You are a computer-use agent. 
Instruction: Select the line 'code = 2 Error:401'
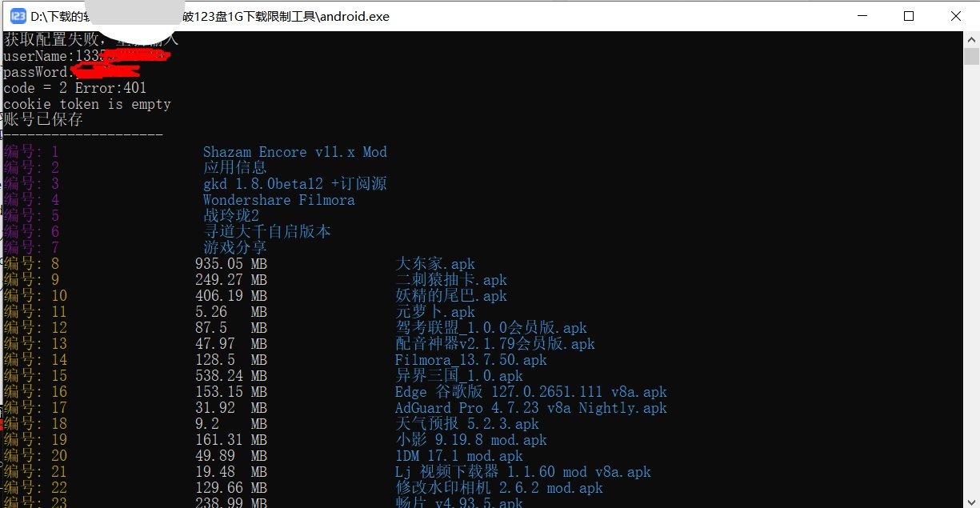[75, 88]
